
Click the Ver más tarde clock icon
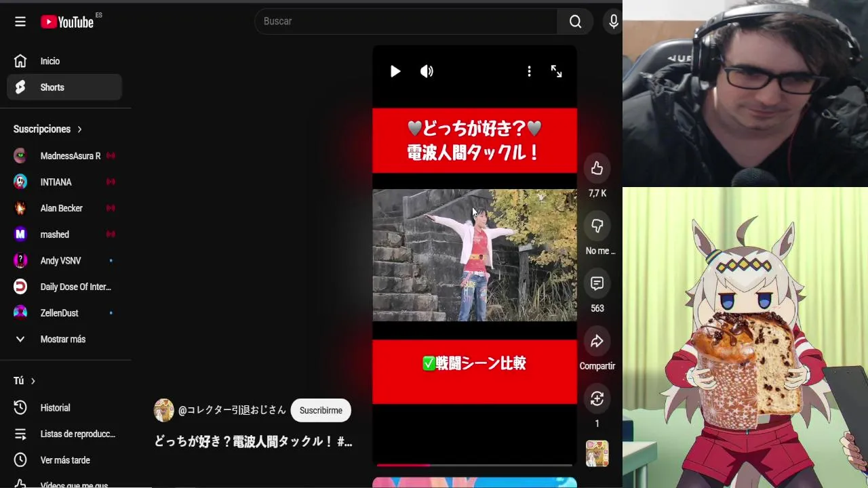pyautogui.click(x=20, y=460)
